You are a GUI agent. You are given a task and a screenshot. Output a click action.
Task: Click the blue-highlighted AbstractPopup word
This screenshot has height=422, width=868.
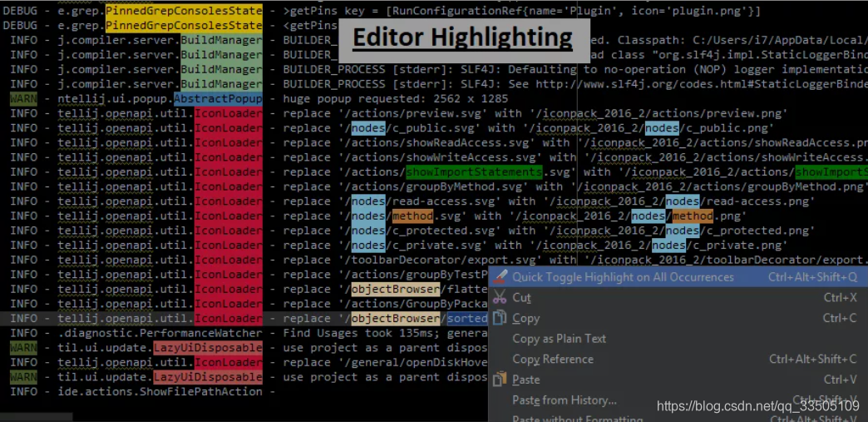pyautogui.click(x=218, y=99)
